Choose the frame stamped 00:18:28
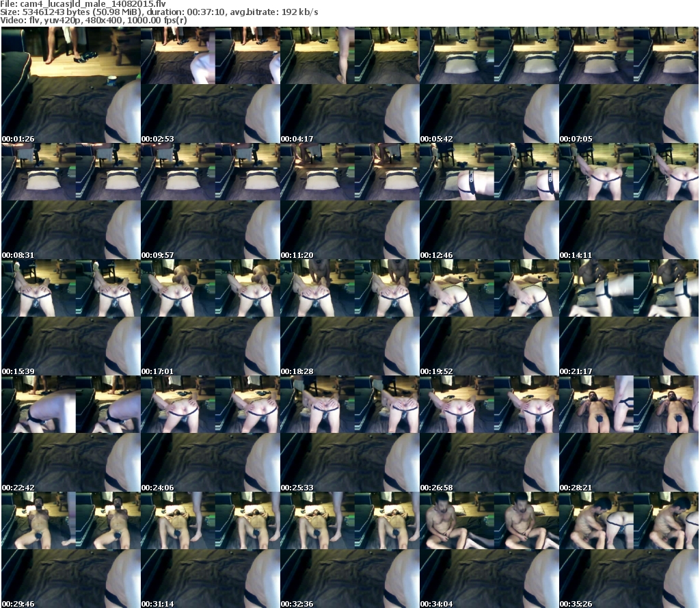The image size is (700, 608). [x=349, y=317]
